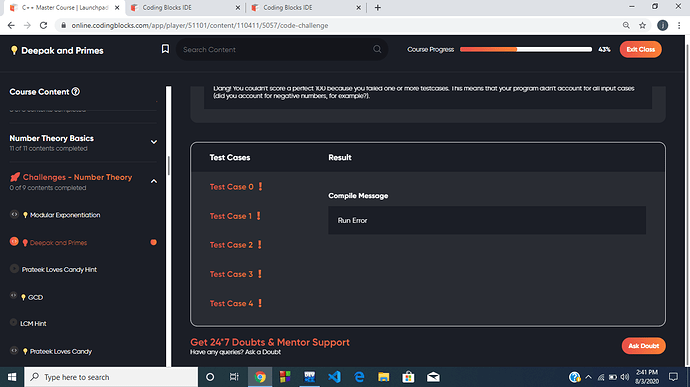Image resolution: width=690 pixels, height=387 pixels.
Task: Open Task View on the taskbar
Action: coord(234,377)
